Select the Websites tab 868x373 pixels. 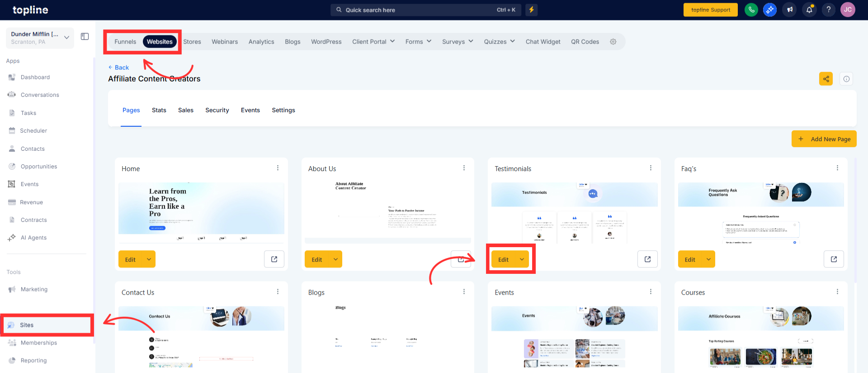160,42
